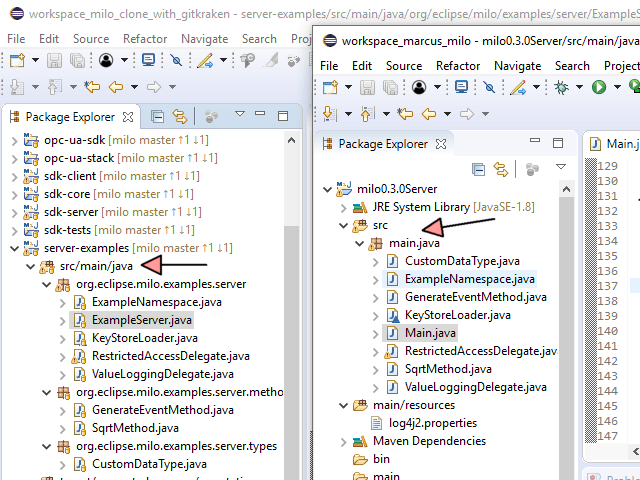Collapse server-examples project
The width and height of the screenshot is (640, 480).
click(14, 248)
